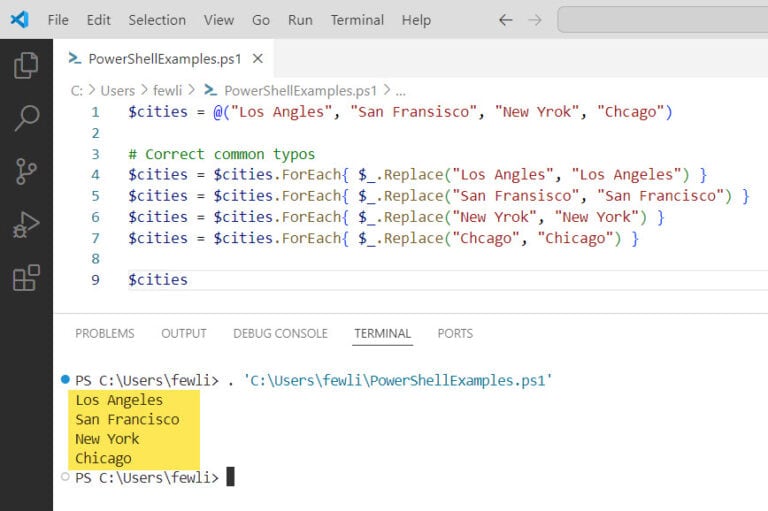Open the Source Control view
The width and height of the screenshot is (768, 511).
click(x=26, y=171)
